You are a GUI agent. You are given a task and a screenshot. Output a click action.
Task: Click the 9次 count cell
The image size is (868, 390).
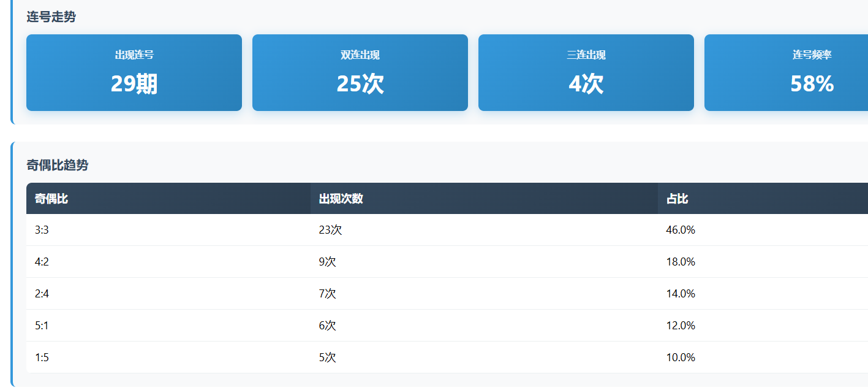[x=328, y=262]
